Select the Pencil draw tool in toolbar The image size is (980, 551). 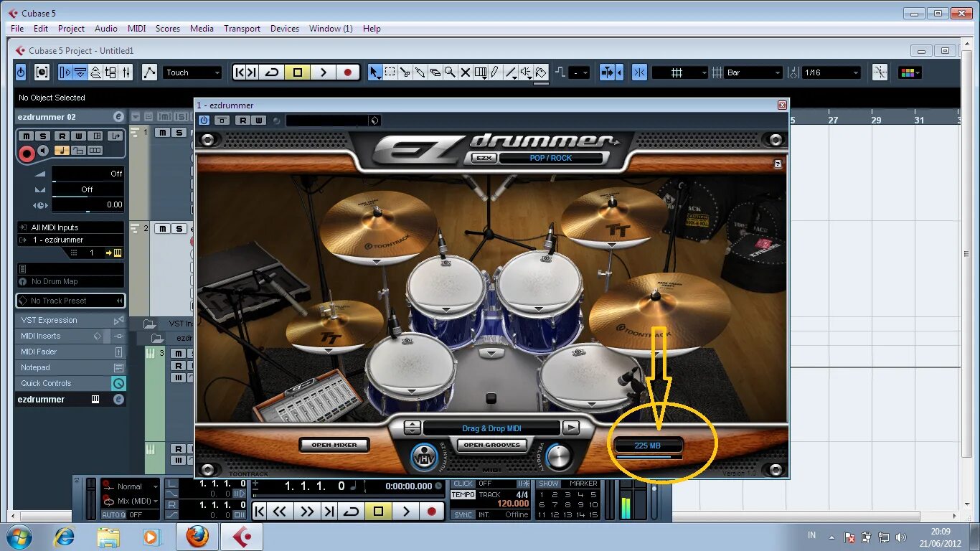pyautogui.click(x=494, y=72)
